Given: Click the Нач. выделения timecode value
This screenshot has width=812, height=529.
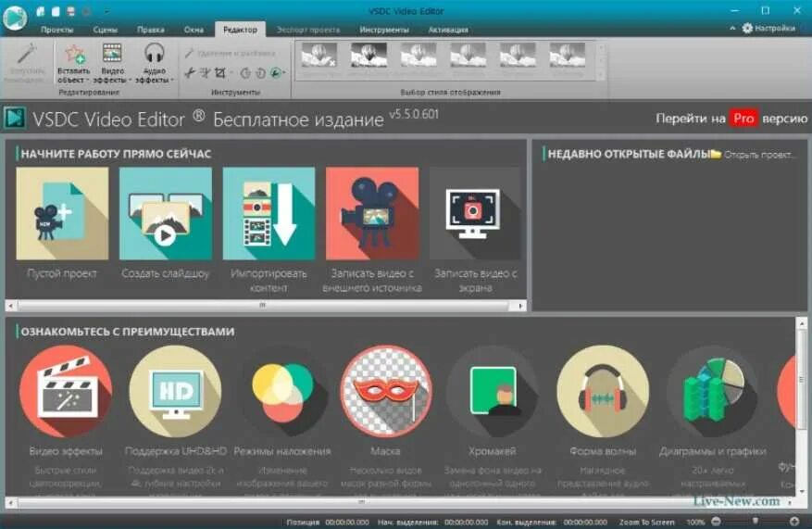Looking at the screenshot, I should [x=466, y=522].
